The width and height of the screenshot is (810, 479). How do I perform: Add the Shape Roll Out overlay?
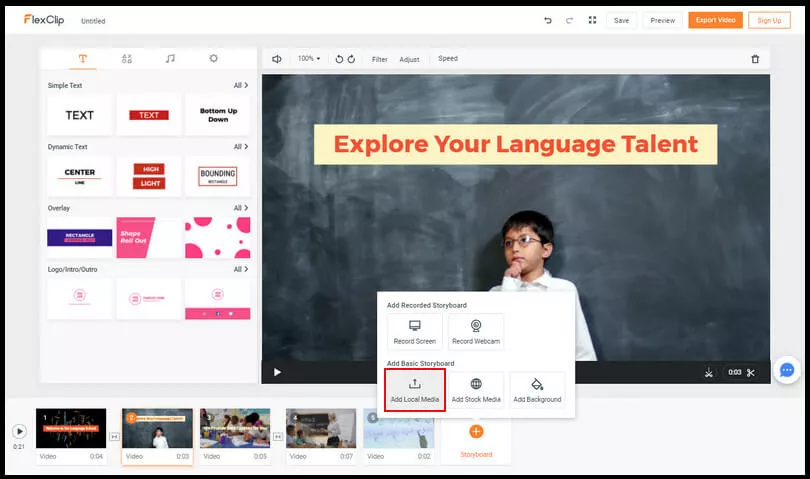[x=149, y=238]
